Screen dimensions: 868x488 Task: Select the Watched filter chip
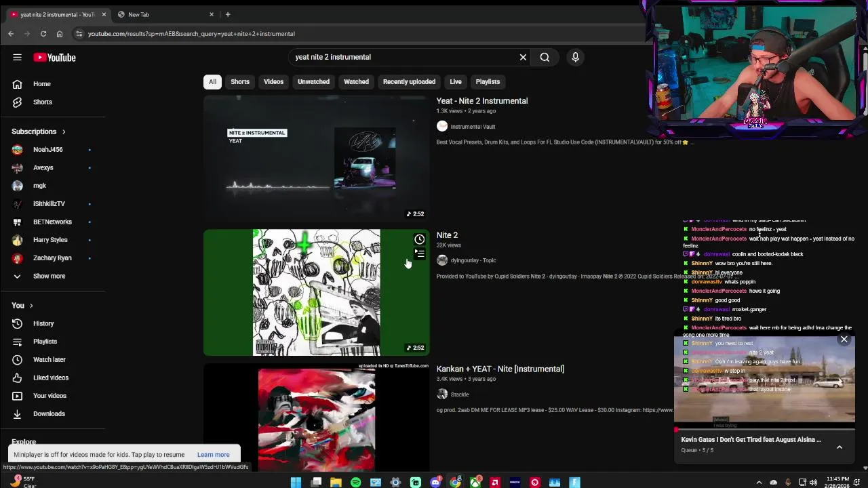click(x=356, y=82)
